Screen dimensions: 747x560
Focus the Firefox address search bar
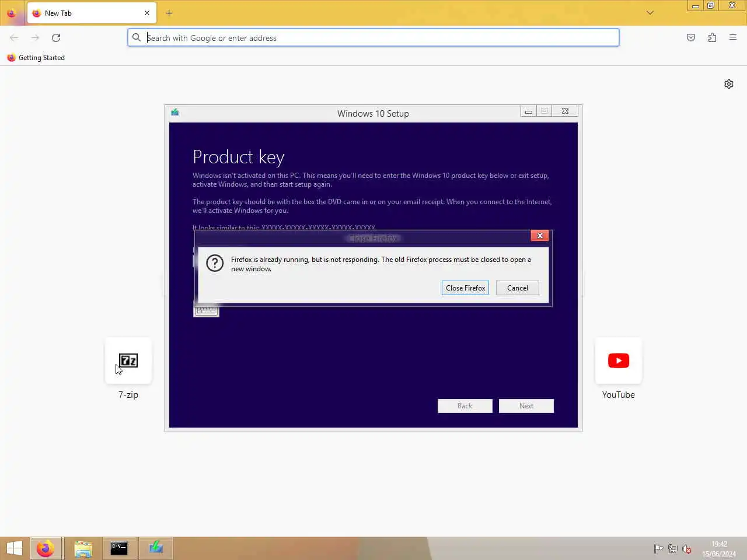[x=373, y=37]
